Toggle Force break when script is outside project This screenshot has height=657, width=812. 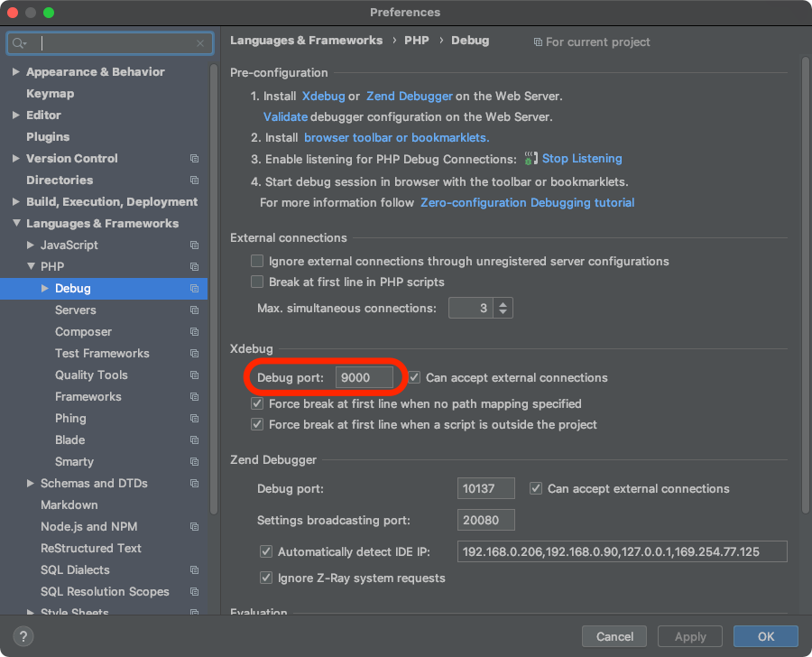(x=257, y=425)
